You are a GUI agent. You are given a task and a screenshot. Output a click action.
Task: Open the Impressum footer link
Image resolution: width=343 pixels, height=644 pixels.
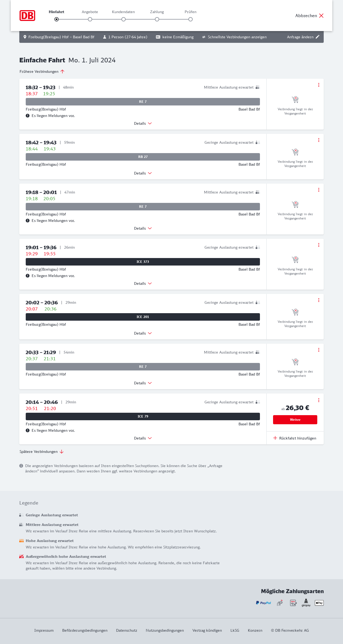tap(44, 630)
